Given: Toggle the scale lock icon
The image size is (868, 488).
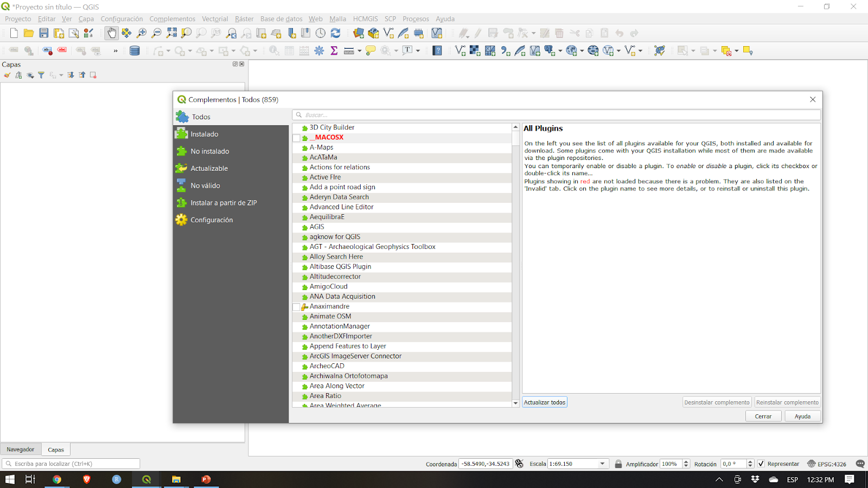Looking at the screenshot, I should tap(618, 464).
